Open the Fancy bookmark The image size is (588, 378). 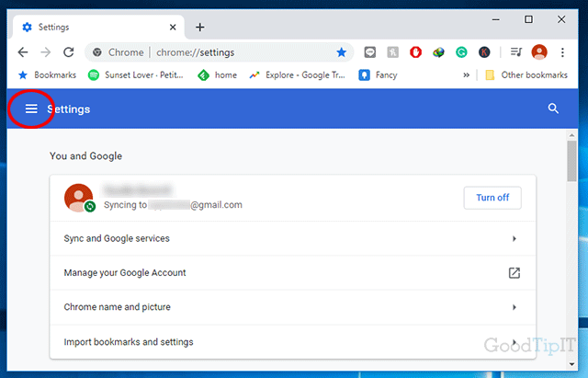click(378, 75)
